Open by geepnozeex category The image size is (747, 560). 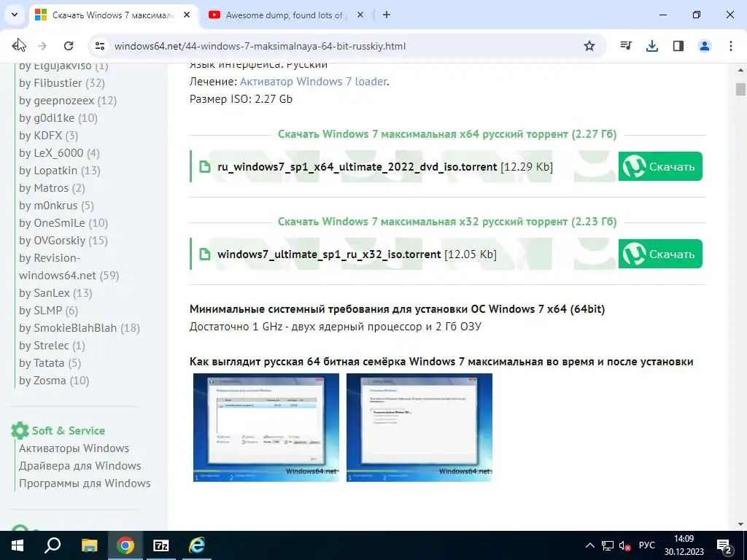coord(57,101)
